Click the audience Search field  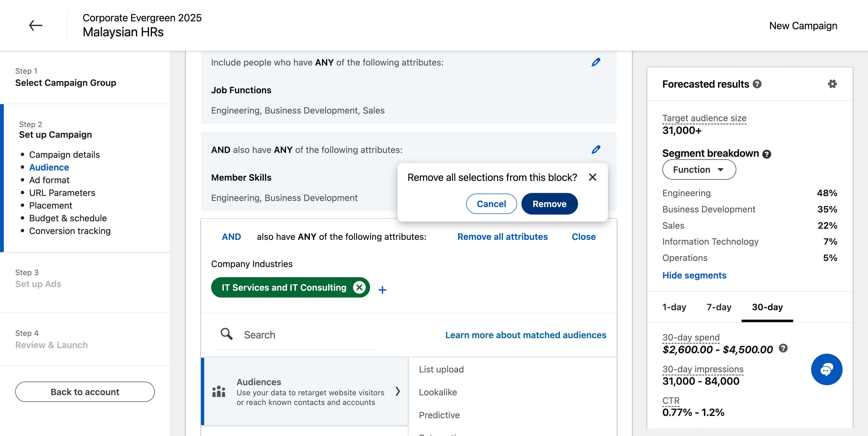pos(296,335)
